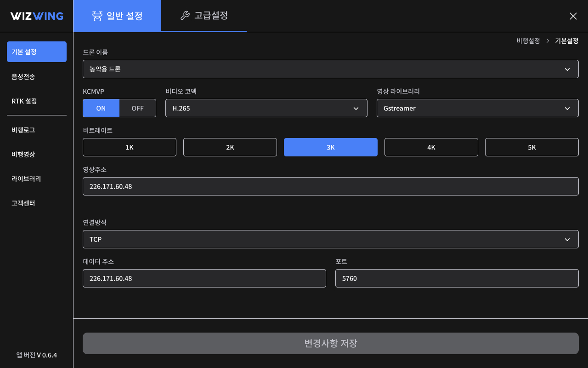
Task: Click the 포트 field showing 5760
Action: [457, 278]
